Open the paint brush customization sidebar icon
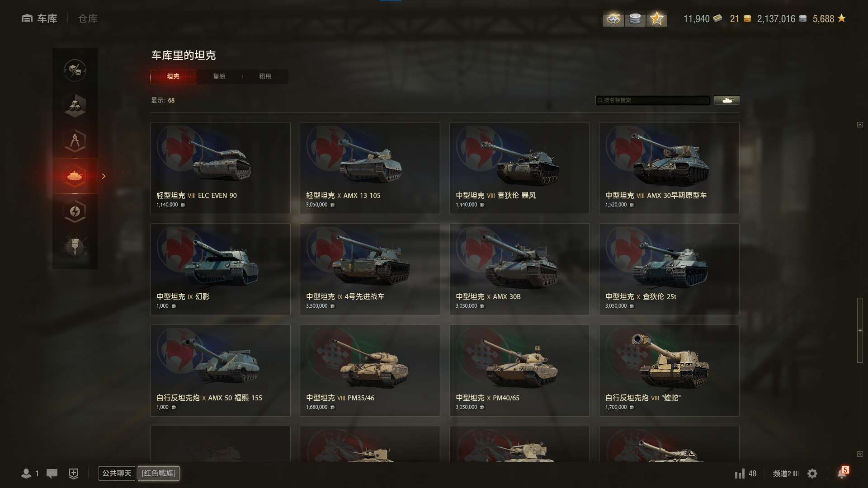This screenshot has width=868, height=488. pyautogui.click(x=75, y=247)
